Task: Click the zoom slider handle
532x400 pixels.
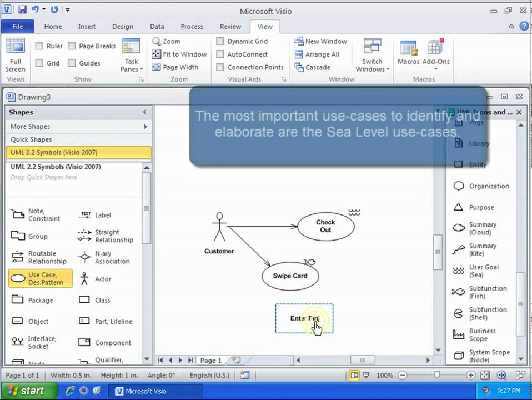Action: [x=436, y=374]
